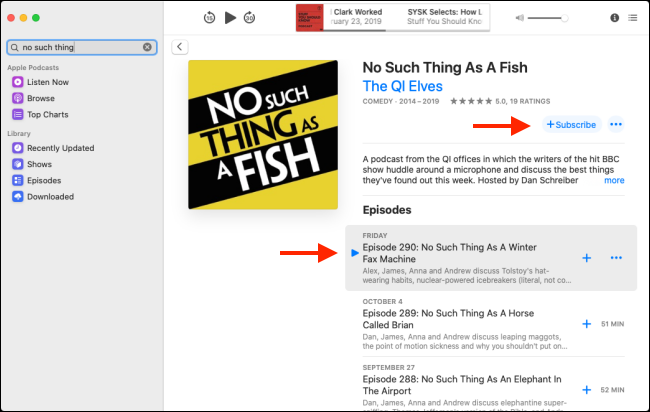
Task: Click the 51 MIN duration label
Action: click(x=612, y=324)
